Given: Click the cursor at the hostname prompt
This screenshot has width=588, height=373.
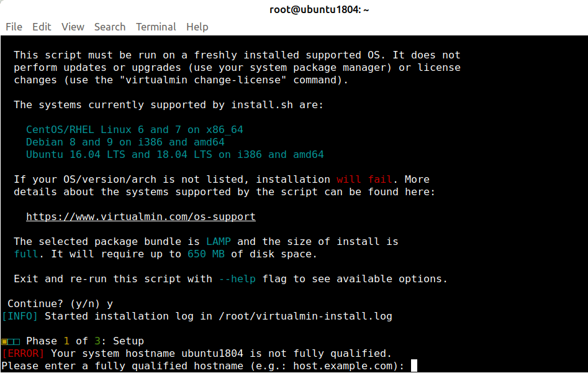Looking at the screenshot, I should click(413, 366).
